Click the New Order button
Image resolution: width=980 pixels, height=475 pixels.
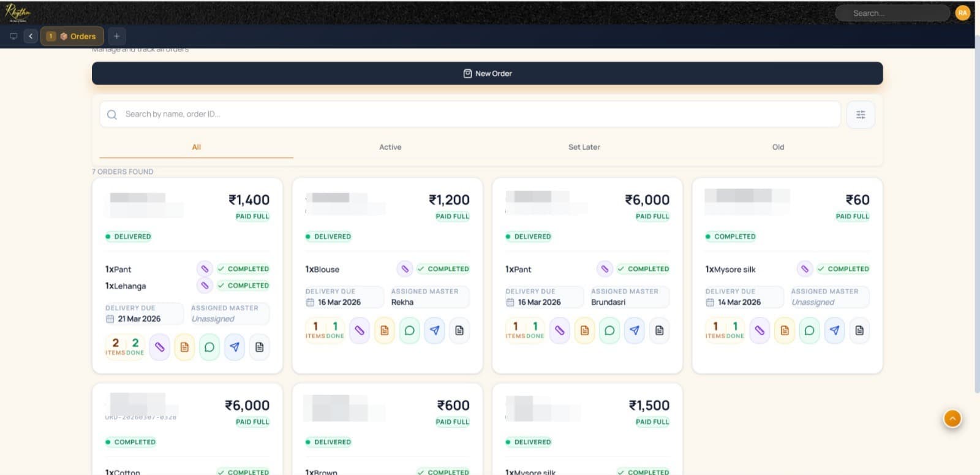point(487,74)
